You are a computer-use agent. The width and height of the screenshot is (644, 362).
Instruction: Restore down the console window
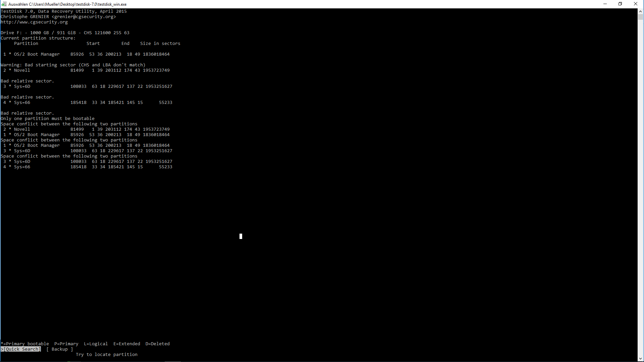(x=620, y=4)
